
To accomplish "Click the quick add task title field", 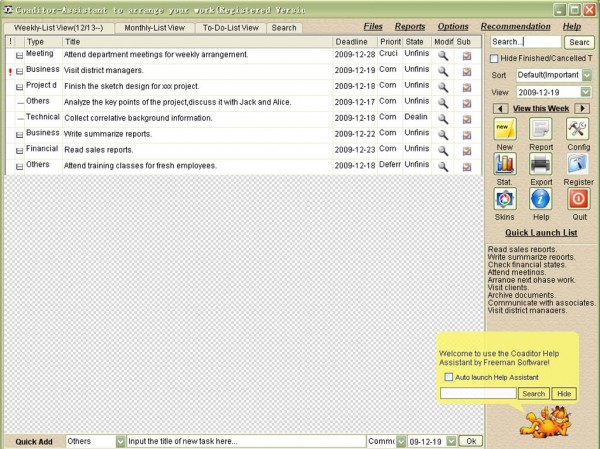I will point(245,441).
